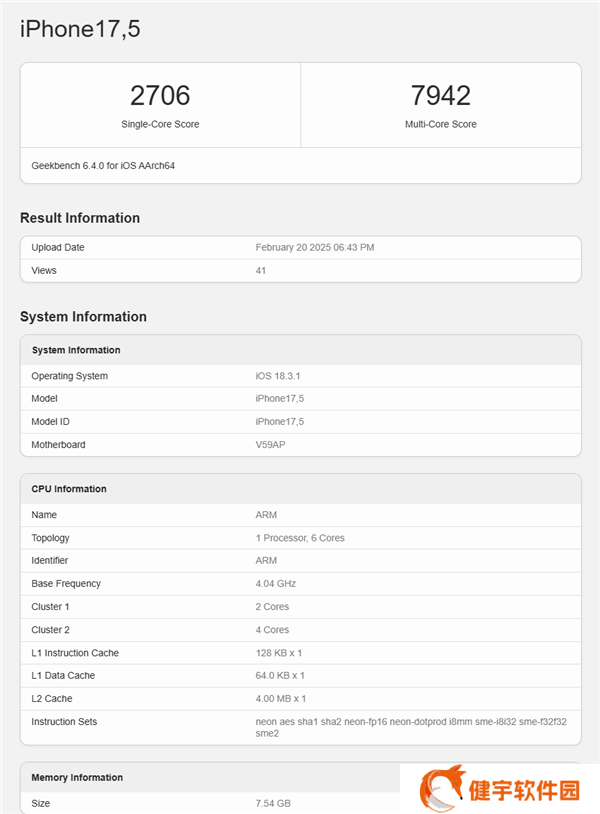Click the Identifier row label
Screen dimensions: 600x814
pos(49,561)
